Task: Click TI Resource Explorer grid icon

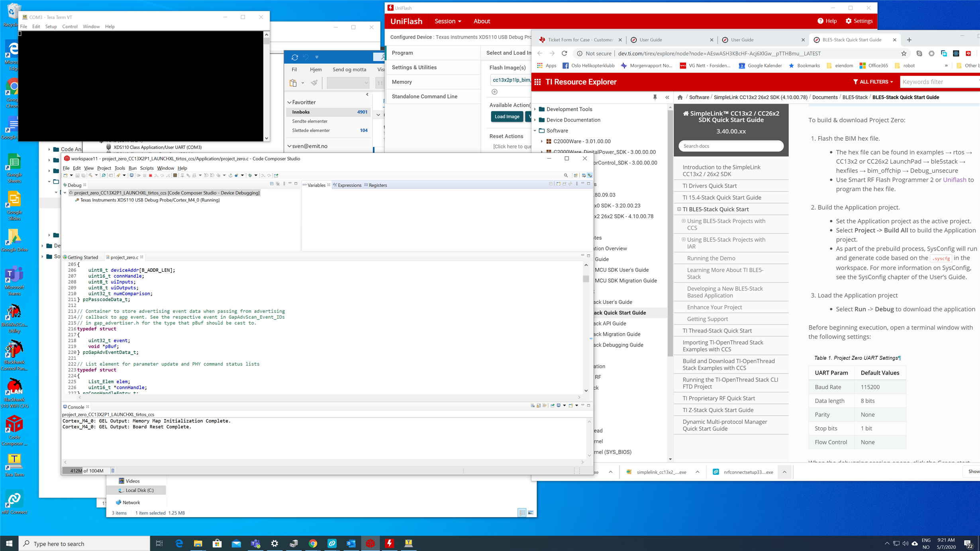Action: coord(537,82)
